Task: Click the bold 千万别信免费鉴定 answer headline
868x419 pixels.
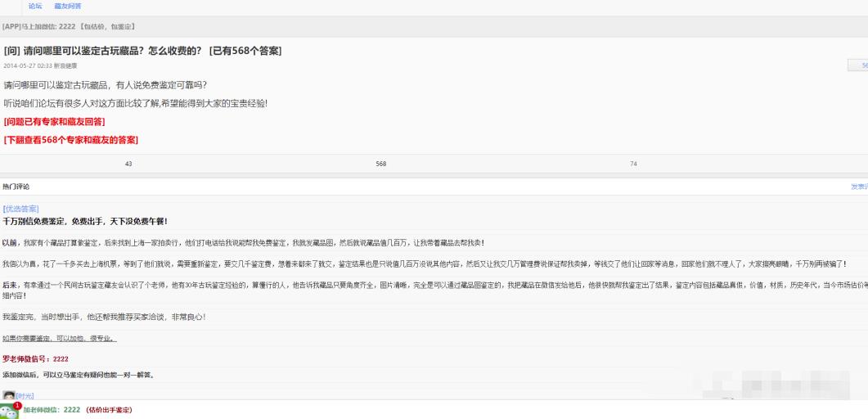Action: (85, 221)
